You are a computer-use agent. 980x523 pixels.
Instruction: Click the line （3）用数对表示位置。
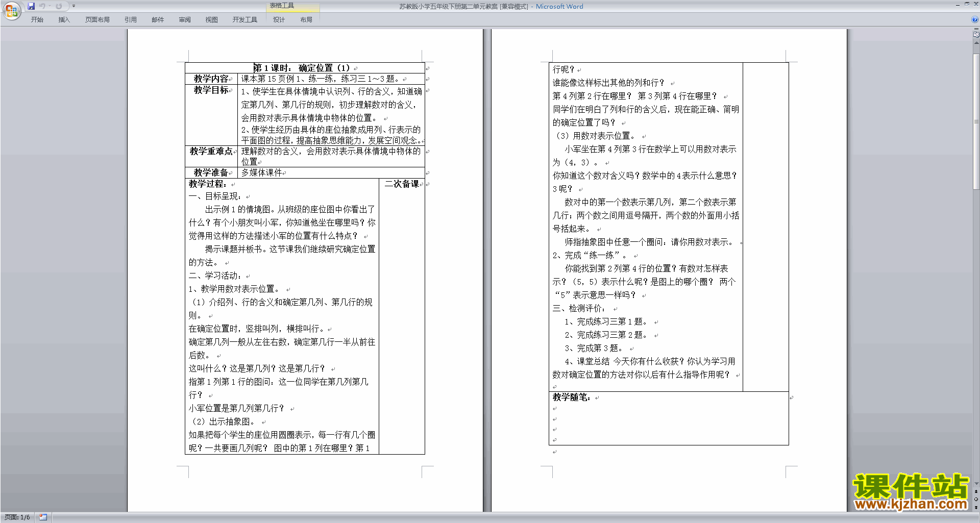click(595, 136)
